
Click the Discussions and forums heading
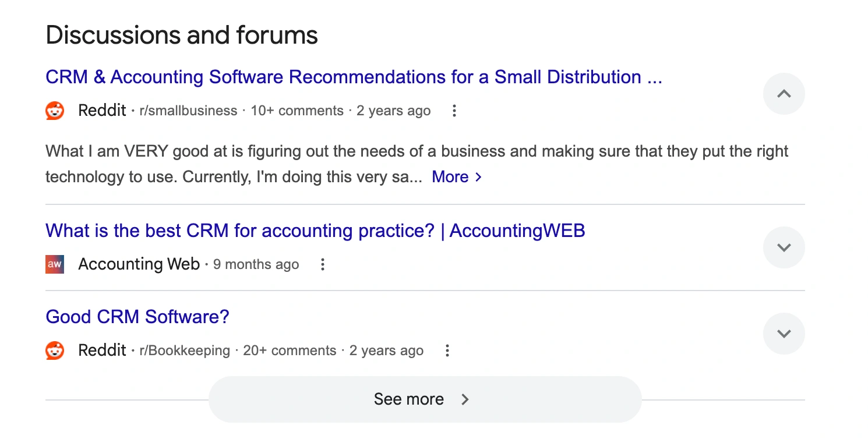click(182, 35)
